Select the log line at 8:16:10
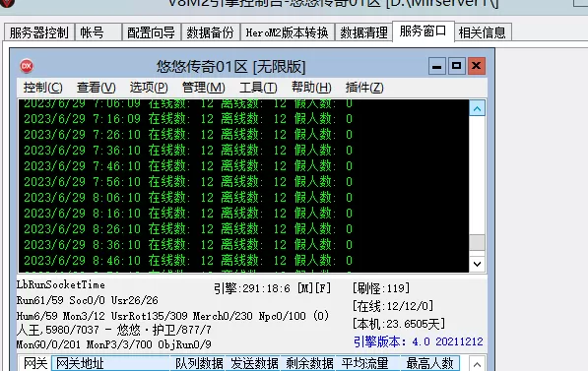 (x=188, y=214)
